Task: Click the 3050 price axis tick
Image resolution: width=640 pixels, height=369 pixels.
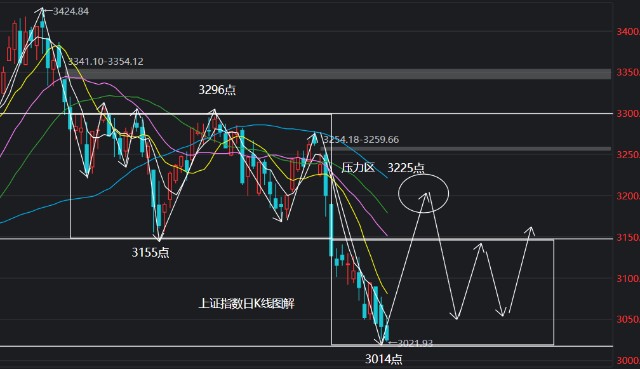Action: point(628,319)
